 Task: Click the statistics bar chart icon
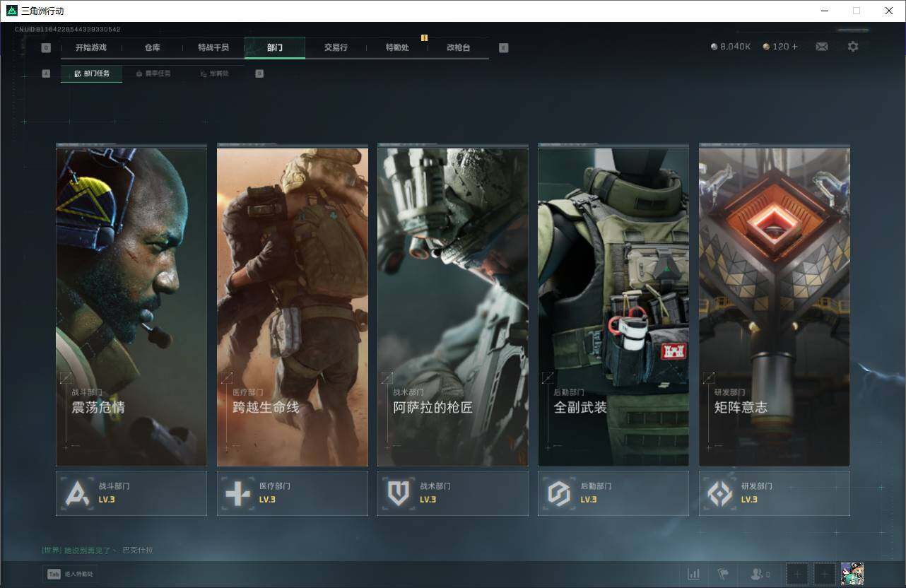click(693, 574)
